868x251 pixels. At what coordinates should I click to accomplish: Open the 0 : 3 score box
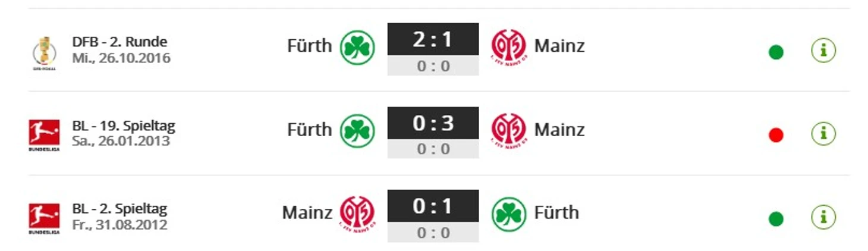(x=433, y=123)
